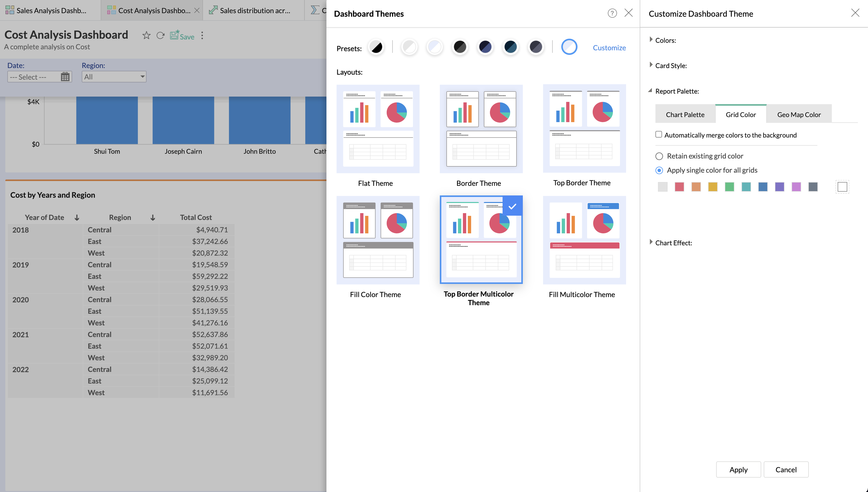Select the navy blue dark preset
Screen dimensions: 868x492
(x=485, y=47)
